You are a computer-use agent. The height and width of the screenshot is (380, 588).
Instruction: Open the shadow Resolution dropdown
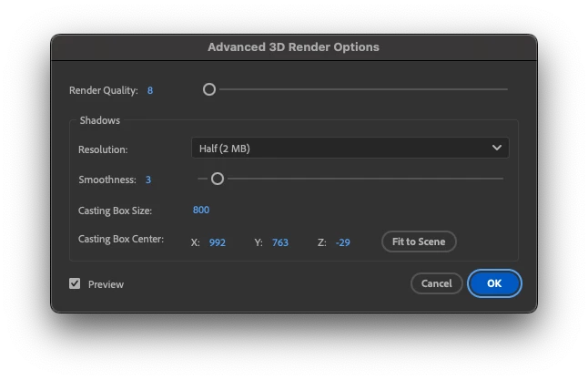[x=350, y=148]
